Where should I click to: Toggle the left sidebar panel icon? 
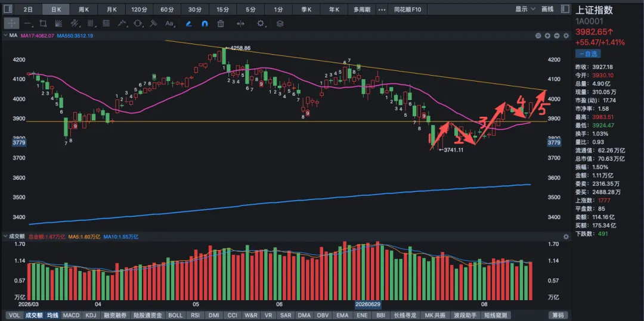pyautogui.click(x=8, y=9)
